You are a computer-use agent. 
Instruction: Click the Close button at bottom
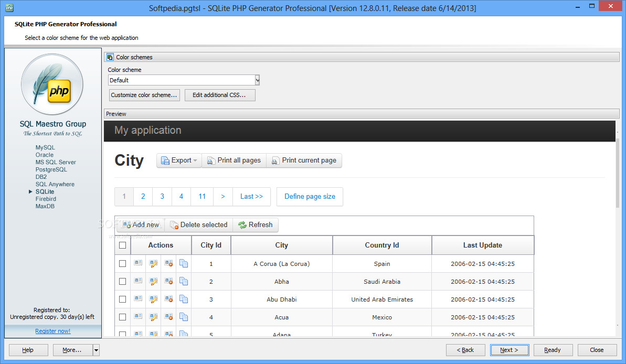(x=597, y=350)
